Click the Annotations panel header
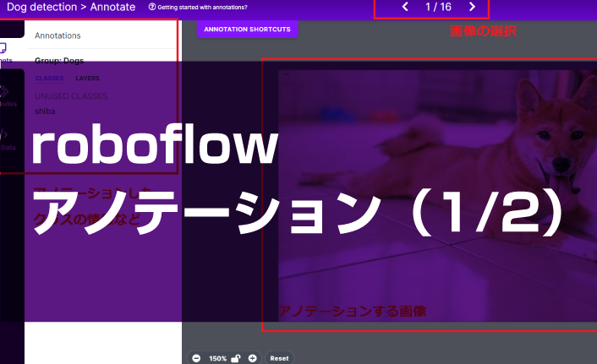This screenshot has height=364, width=597. coord(58,35)
